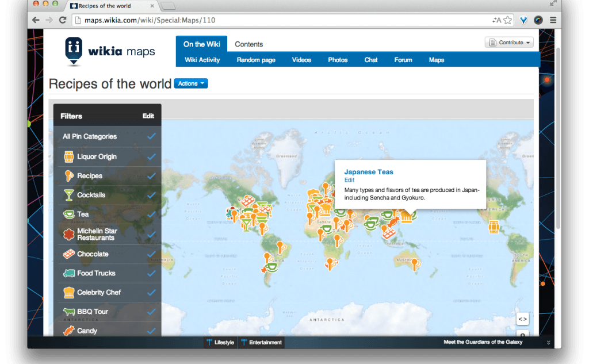
Task: Open the Chrome menu button
Action: tap(553, 20)
